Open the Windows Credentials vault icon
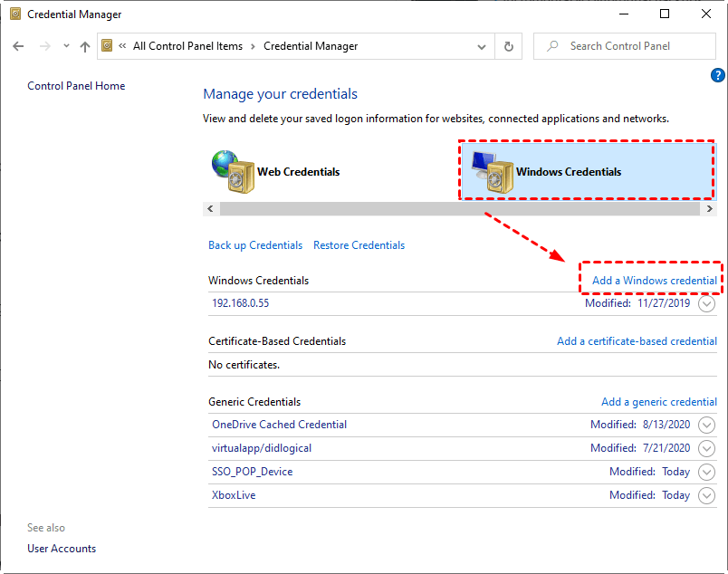Screen dimensions: 728x574 tap(493, 168)
